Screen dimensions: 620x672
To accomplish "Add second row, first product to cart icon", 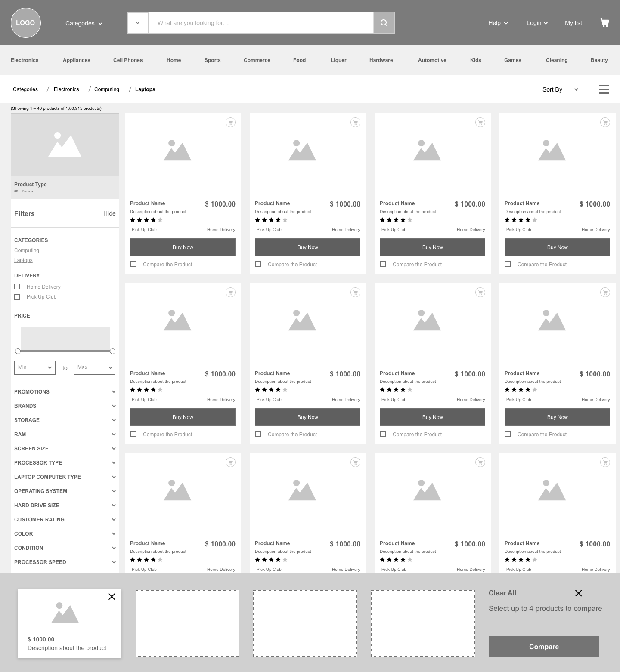I will [x=231, y=293].
